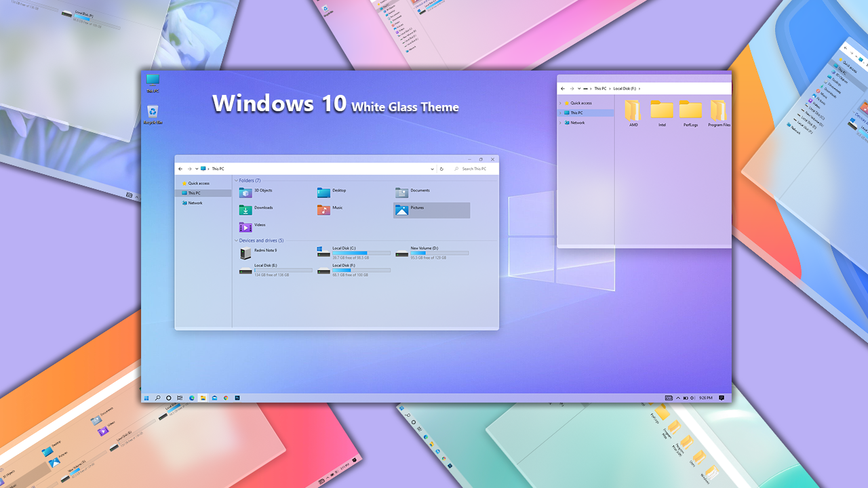868x488 pixels.
Task: Open address bar history dropdown in This PC window
Action: pos(433,169)
